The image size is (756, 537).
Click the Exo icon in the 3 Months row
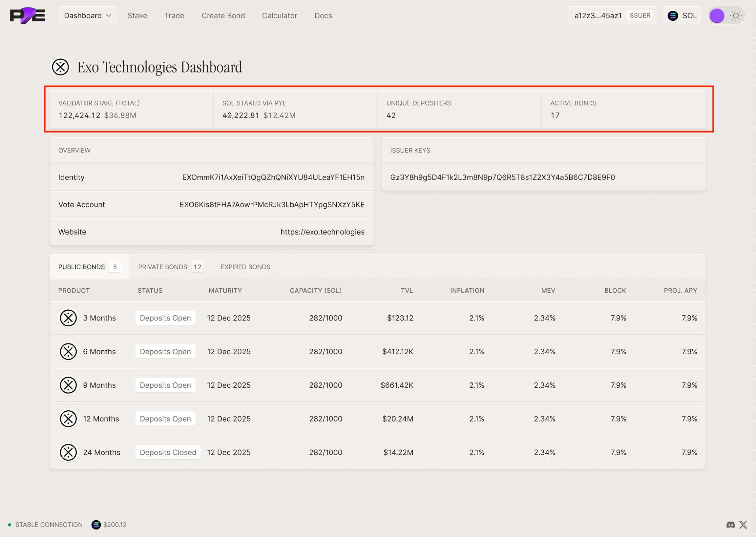(69, 318)
